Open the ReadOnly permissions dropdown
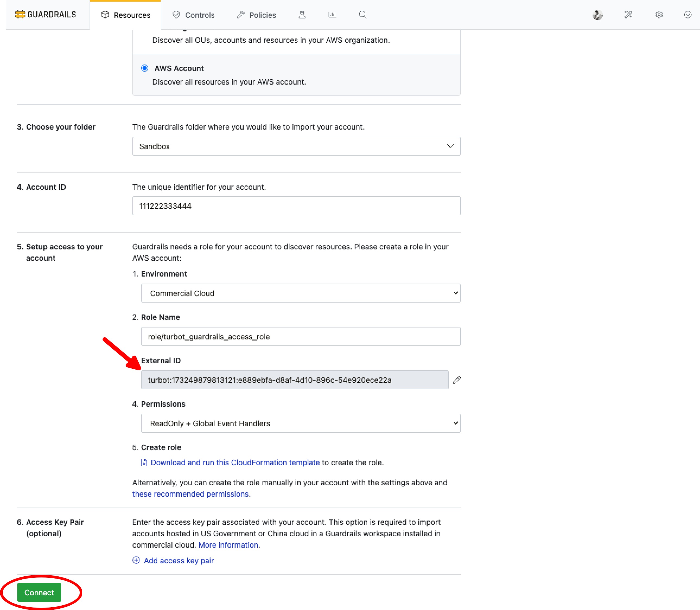 click(300, 423)
